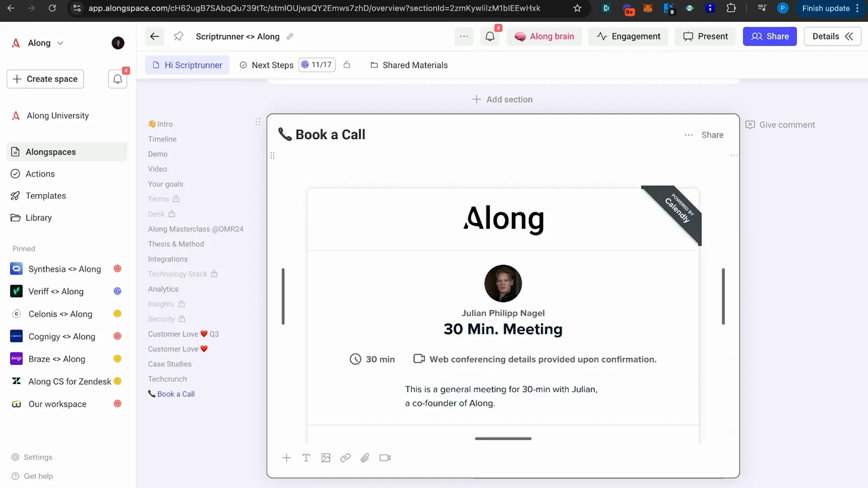This screenshot has height=488, width=868.
Task: Jump to the Case Studies section
Action: 170,364
